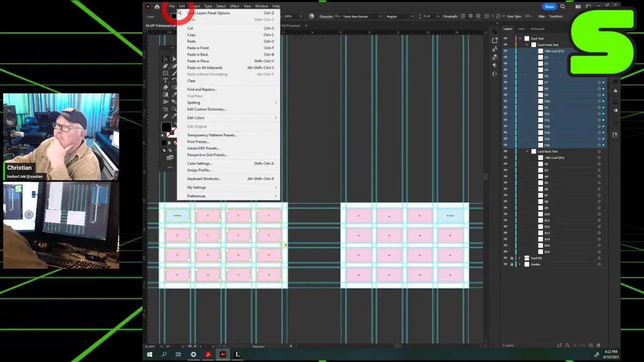Open the Illustrator Home screen icon
This screenshot has height=362, width=644.
157,6
